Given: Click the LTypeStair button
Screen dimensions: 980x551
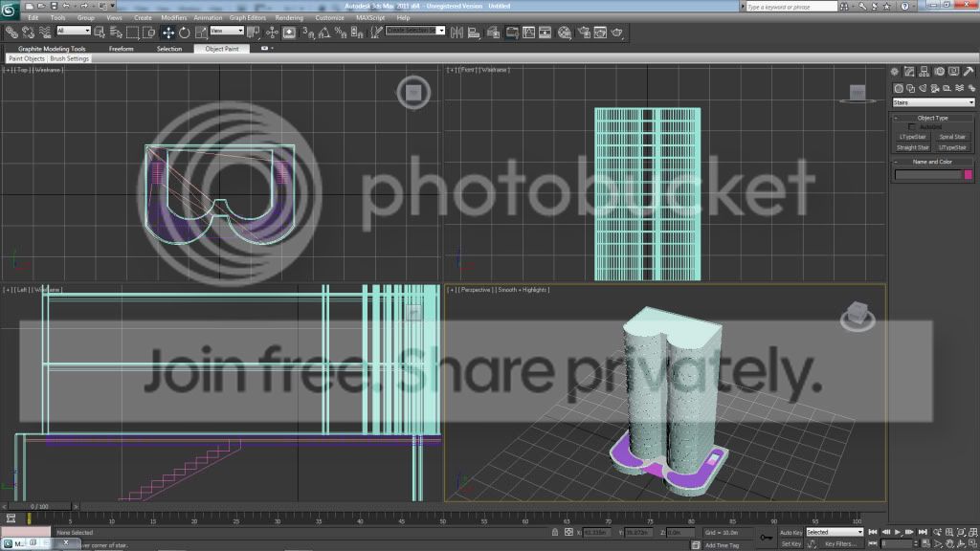Looking at the screenshot, I should pos(912,137).
